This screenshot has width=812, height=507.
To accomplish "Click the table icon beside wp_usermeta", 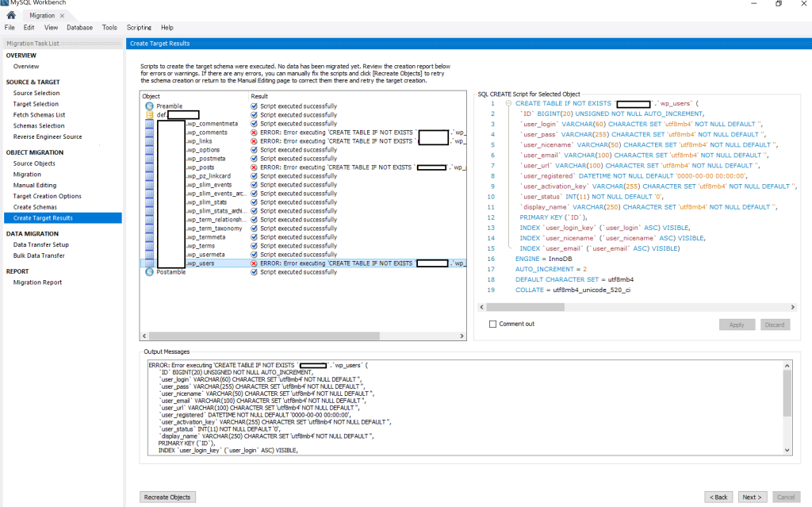I will [149, 255].
